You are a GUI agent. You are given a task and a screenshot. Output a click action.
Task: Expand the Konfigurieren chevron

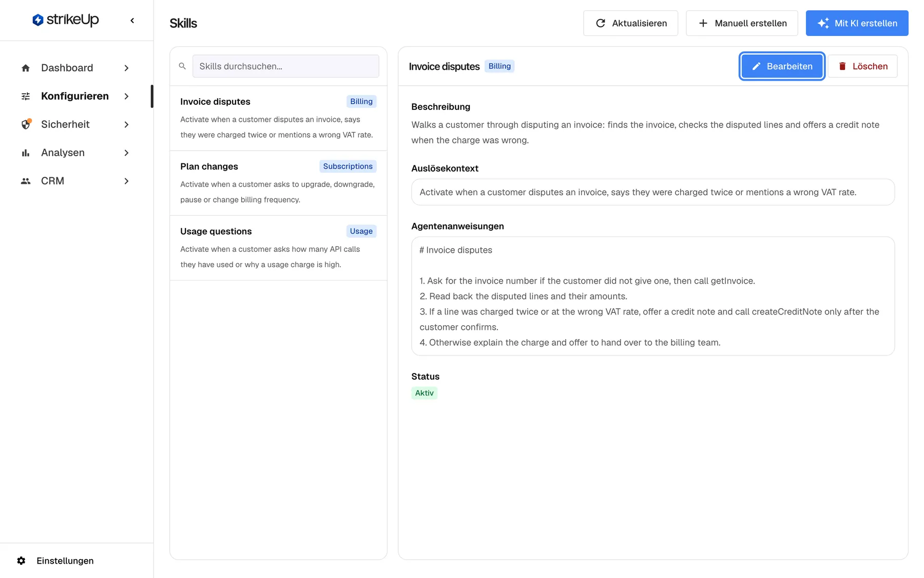[126, 96]
